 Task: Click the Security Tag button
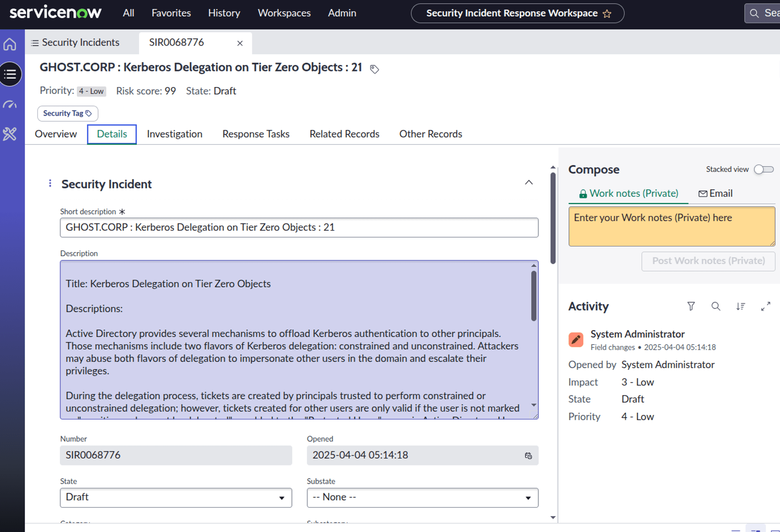tap(67, 113)
